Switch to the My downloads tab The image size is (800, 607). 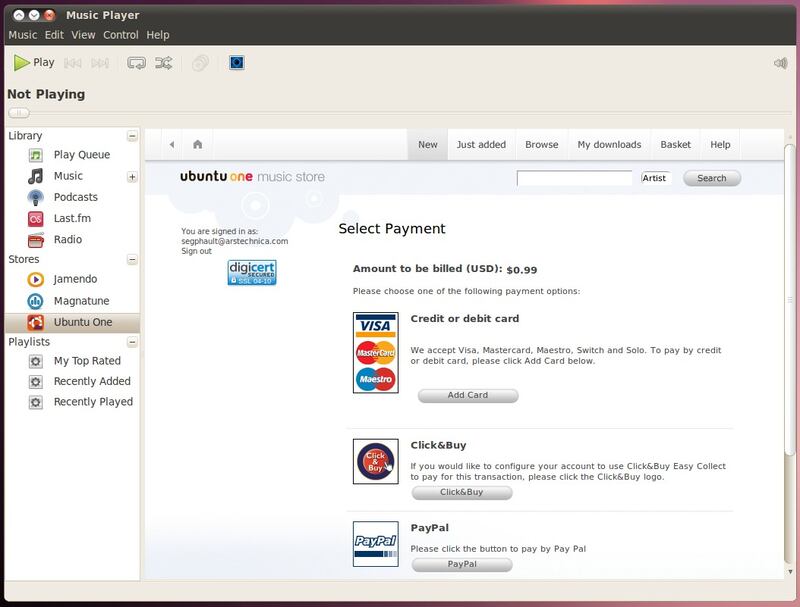click(x=609, y=144)
